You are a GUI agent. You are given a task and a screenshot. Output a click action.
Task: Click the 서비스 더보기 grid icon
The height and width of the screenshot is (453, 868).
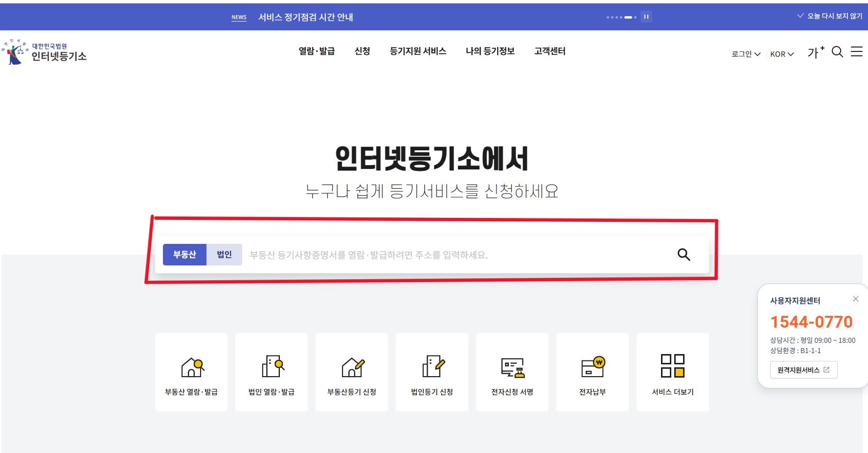pyautogui.click(x=672, y=372)
